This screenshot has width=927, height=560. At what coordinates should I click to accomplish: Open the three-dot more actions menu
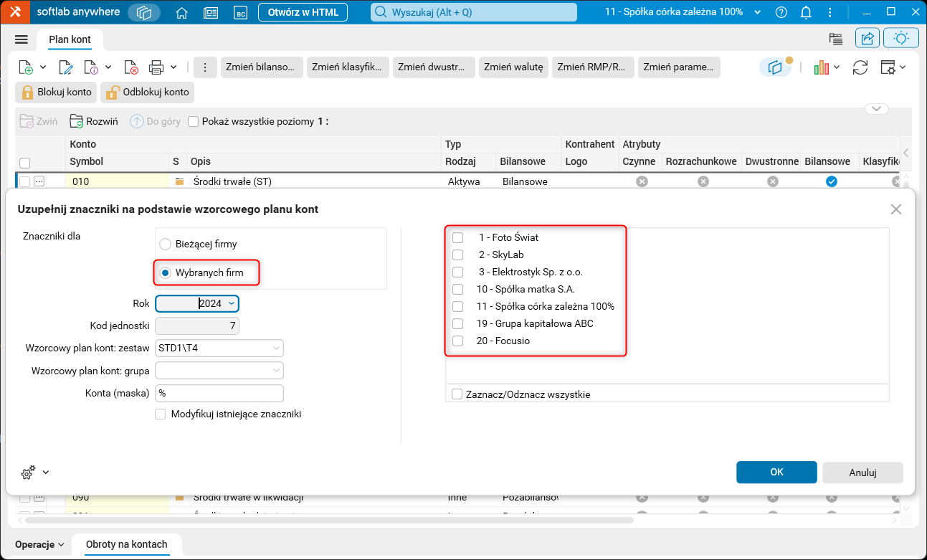point(205,67)
